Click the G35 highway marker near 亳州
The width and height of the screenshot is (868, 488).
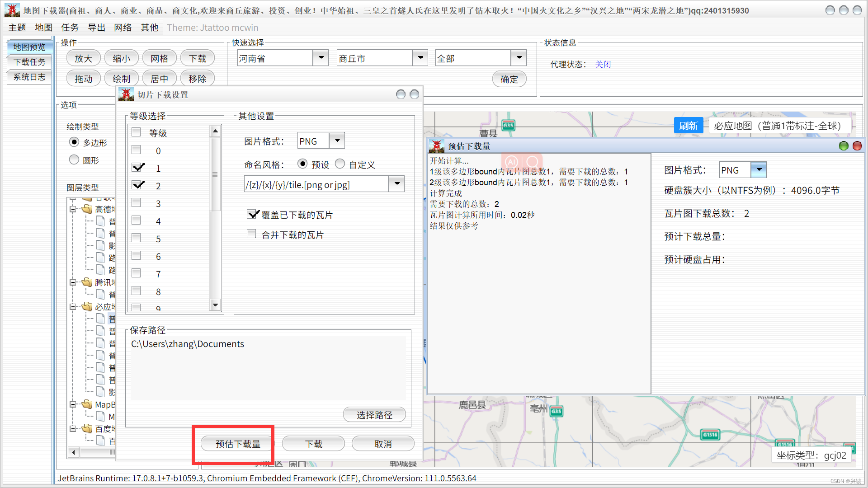point(556,411)
